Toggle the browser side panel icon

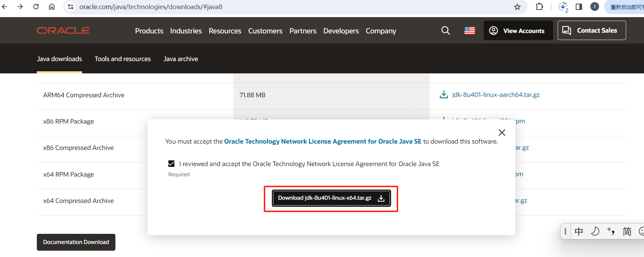click(x=579, y=7)
